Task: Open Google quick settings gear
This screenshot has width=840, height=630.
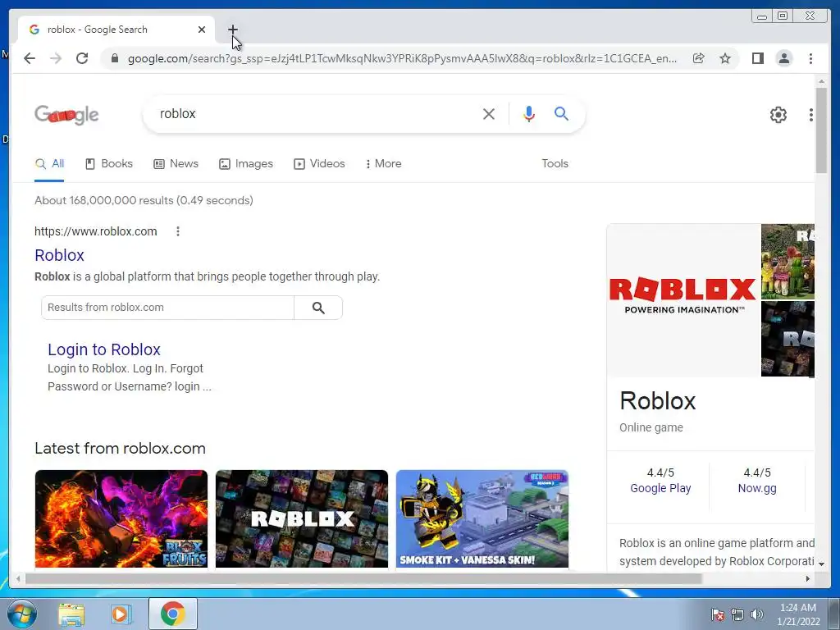Action: coord(778,114)
